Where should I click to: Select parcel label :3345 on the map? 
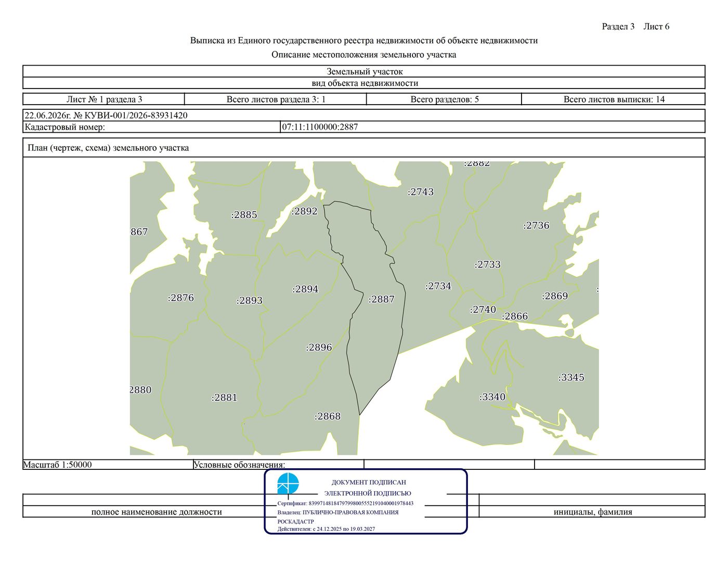(x=571, y=378)
